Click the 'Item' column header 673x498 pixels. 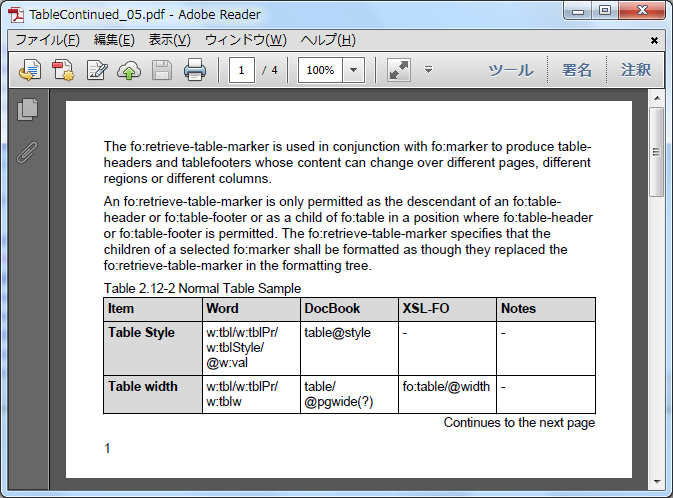tap(153, 309)
